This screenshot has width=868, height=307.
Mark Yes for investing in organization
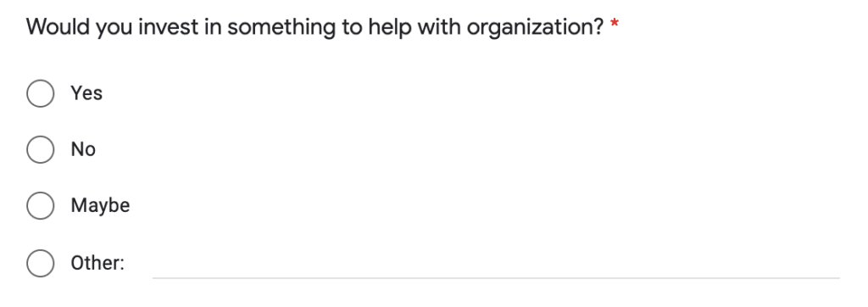[41, 93]
